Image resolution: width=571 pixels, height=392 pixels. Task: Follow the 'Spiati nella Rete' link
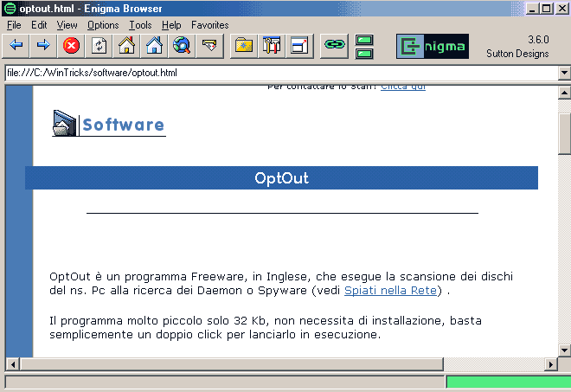(390, 291)
